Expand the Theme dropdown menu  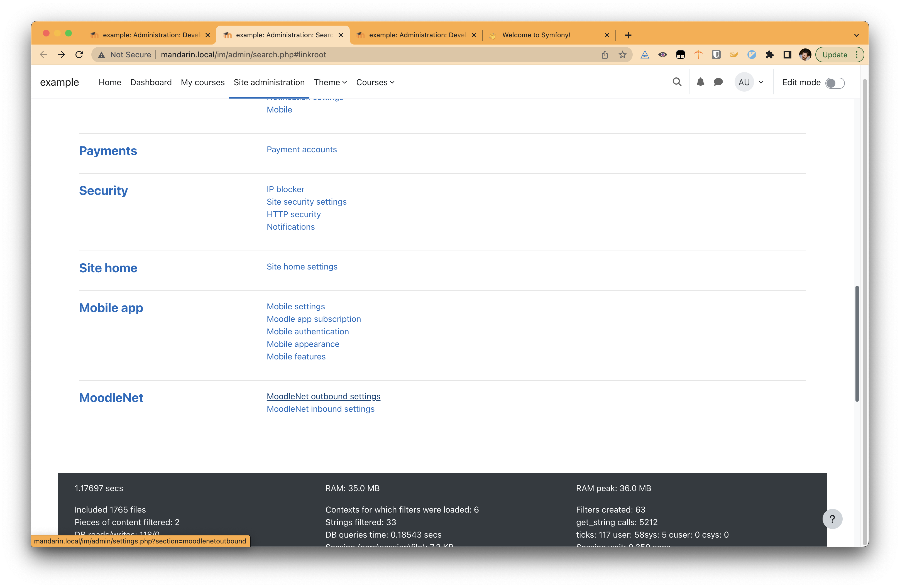[x=330, y=82]
